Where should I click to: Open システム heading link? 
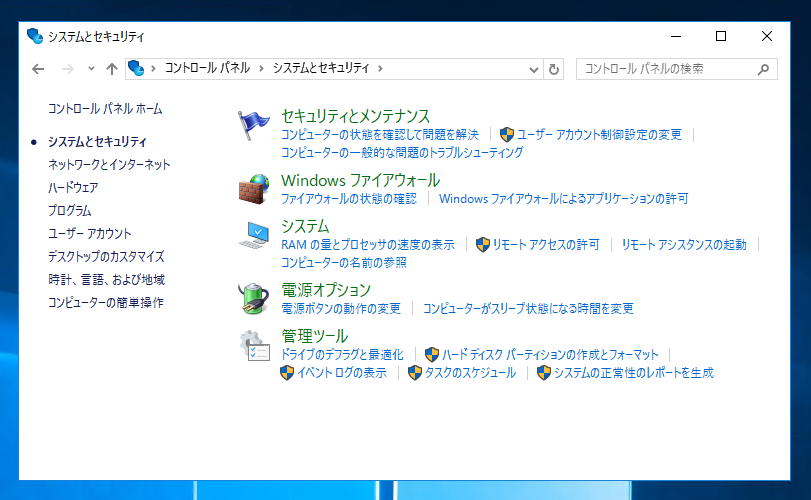pyautogui.click(x=305, y=226)
